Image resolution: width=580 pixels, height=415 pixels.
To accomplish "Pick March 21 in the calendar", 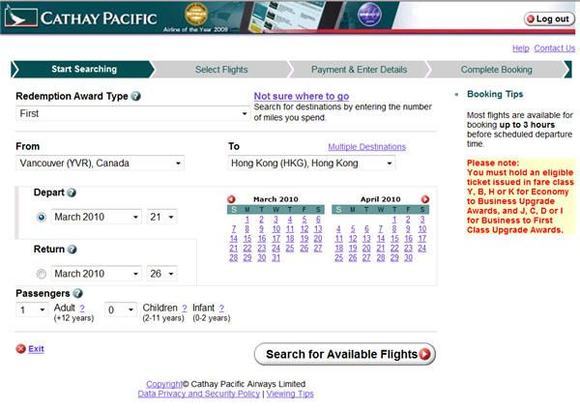I will click(x=233, y=248).
